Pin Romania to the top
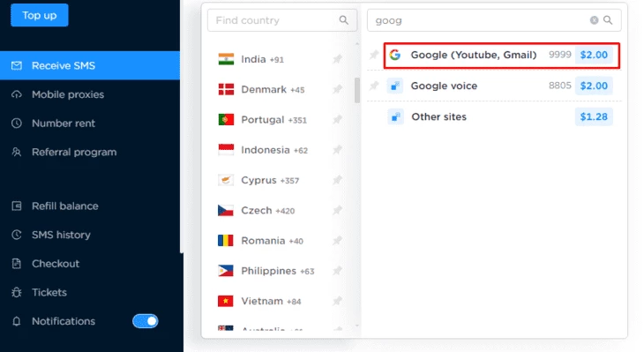This screenshot has width=644, height=352. point(337,240)
